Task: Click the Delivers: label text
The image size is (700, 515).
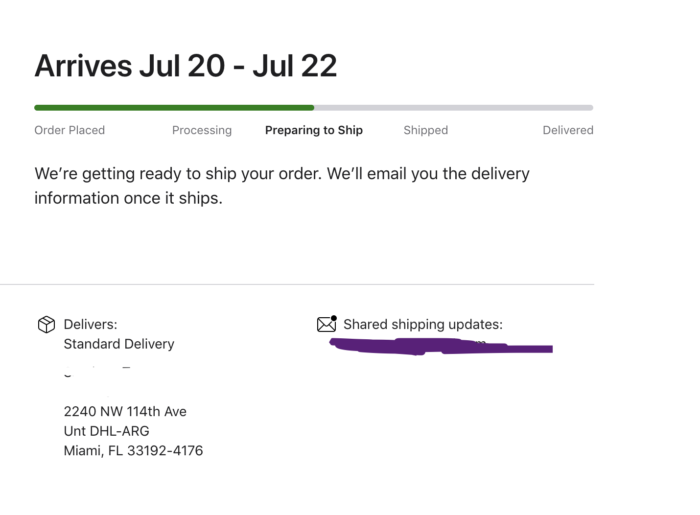Action: coord(91,324)
